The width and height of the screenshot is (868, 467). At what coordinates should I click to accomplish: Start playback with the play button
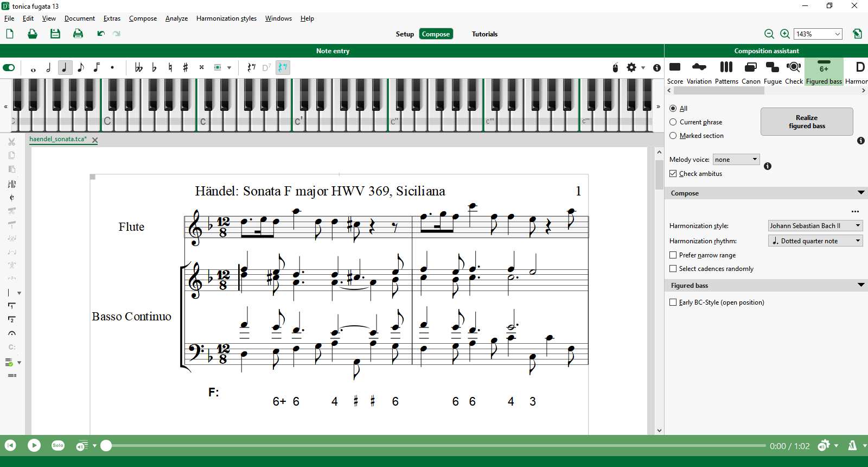point(34,445)
